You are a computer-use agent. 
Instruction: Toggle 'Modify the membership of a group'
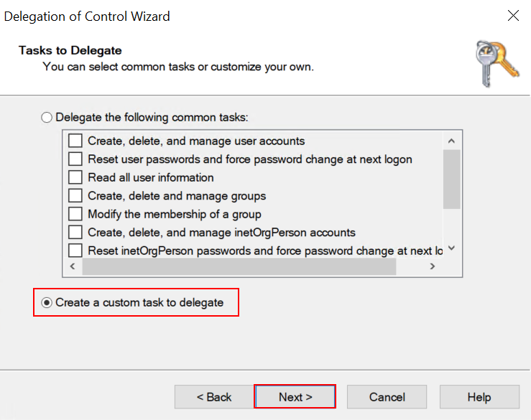pyautogui.click(x=75, y=214)
